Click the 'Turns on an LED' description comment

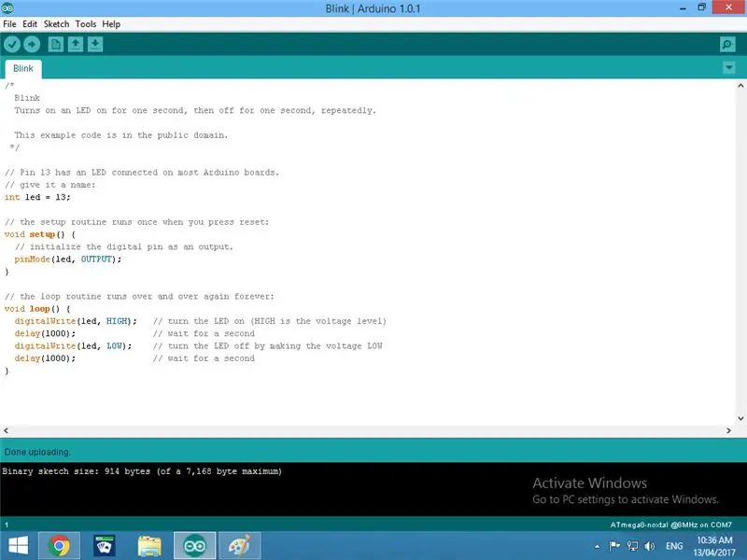click(195, 110)
